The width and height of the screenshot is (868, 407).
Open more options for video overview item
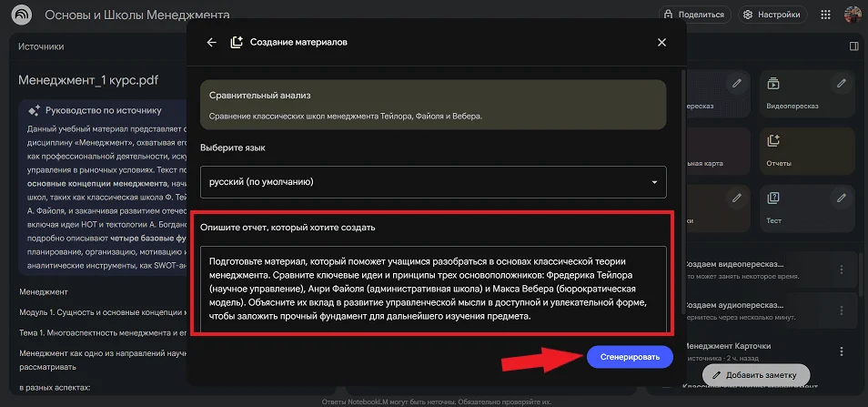tap(842, 270)
